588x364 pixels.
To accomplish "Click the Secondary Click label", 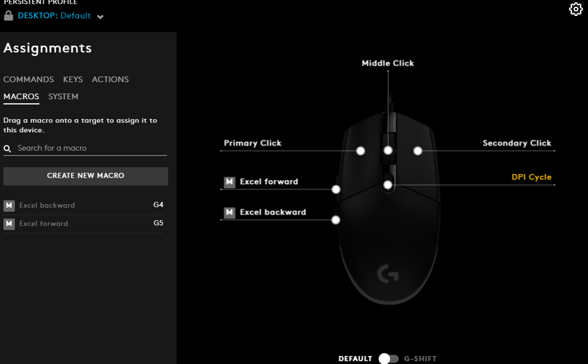I will click(517, 143).
